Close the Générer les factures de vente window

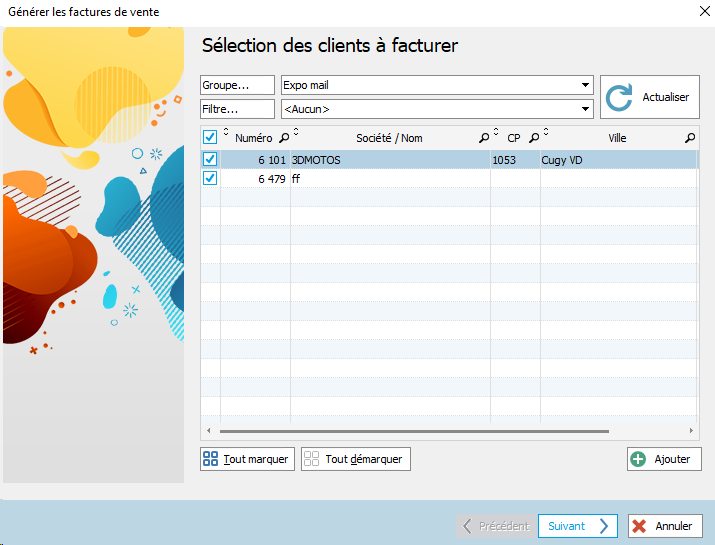pos(705,11)
